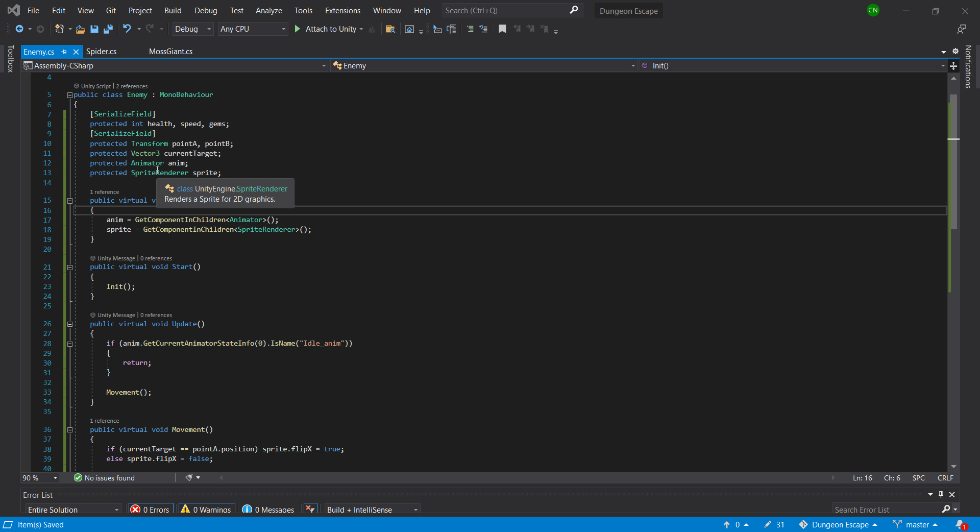This screenshot has height=532, width=980.
Task: Collapse the Start method outline toggle
Action: [70, 267]
